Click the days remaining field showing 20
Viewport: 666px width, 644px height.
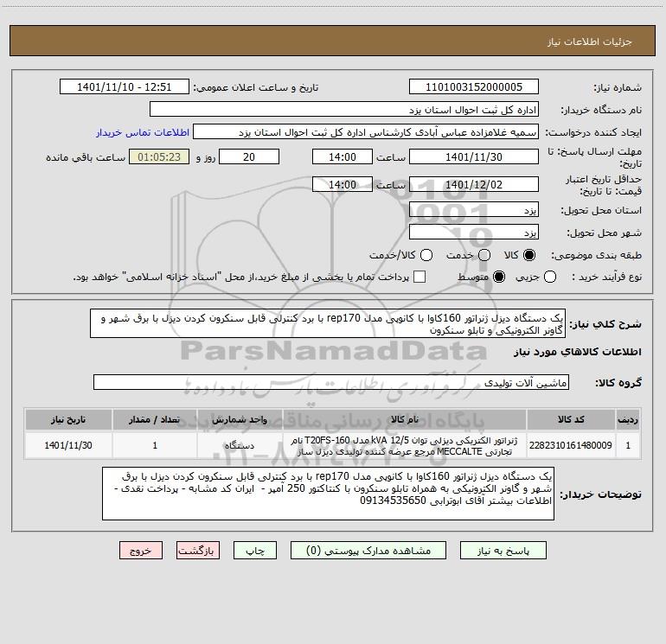249,156
